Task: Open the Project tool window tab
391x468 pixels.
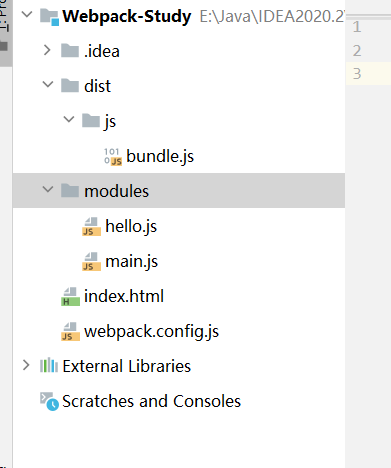Action: 5,16
